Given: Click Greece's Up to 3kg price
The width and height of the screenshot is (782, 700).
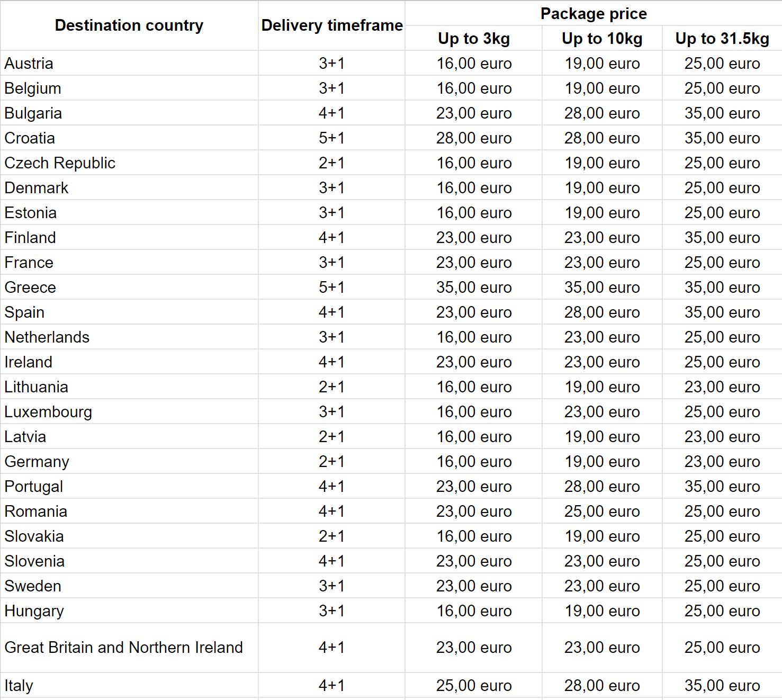Looking at the screenshot, I should point(474,288).
